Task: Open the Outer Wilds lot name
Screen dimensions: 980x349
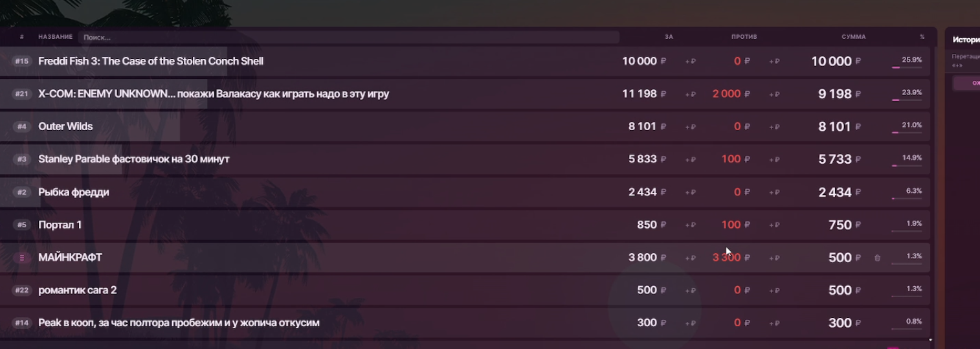Action: (x=65, y=126)
